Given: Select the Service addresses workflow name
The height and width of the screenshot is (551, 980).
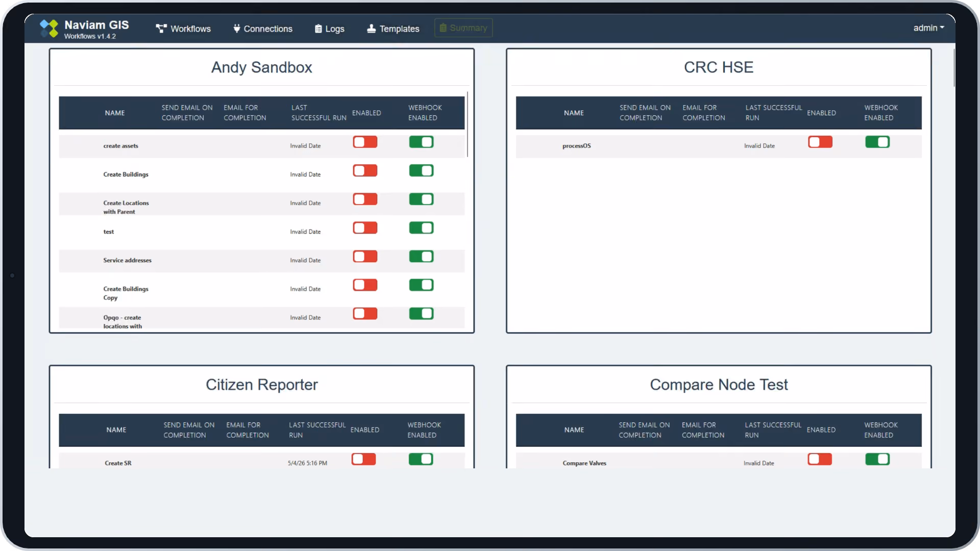Looking at the screenshot, I should (x=127, y=260).
